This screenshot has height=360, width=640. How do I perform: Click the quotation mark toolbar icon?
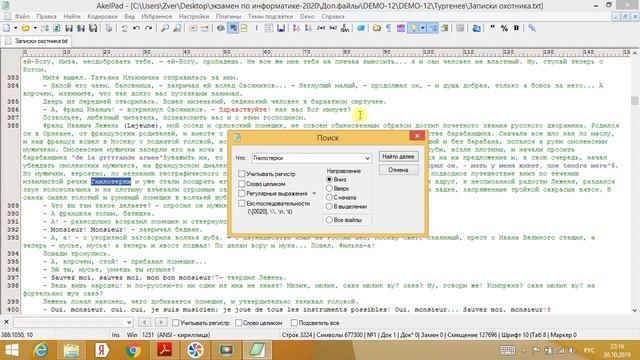(x=492, y=28)
